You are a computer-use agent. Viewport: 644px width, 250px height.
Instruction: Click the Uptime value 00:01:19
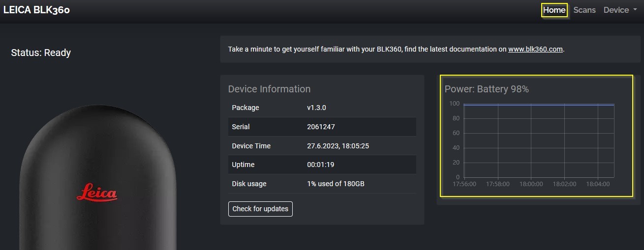point(321,165)
